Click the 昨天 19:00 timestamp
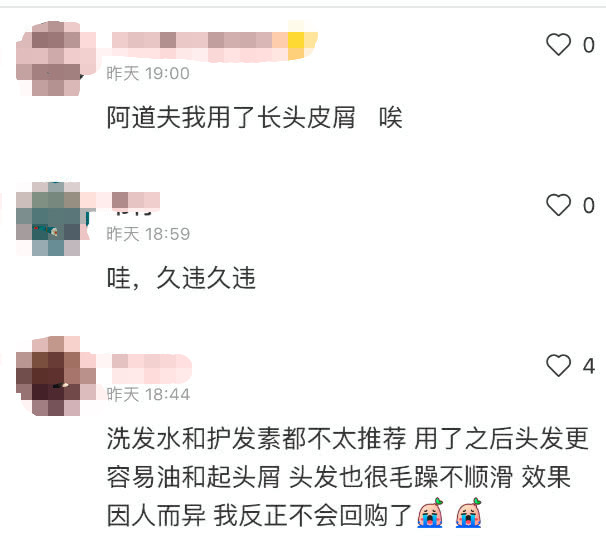 click(148, 73)
